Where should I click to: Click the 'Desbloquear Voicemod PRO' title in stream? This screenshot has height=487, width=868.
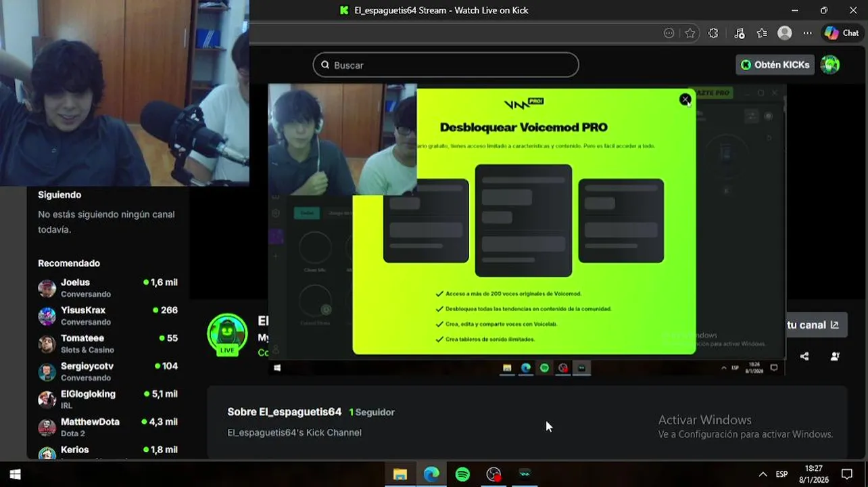[523, 127]
